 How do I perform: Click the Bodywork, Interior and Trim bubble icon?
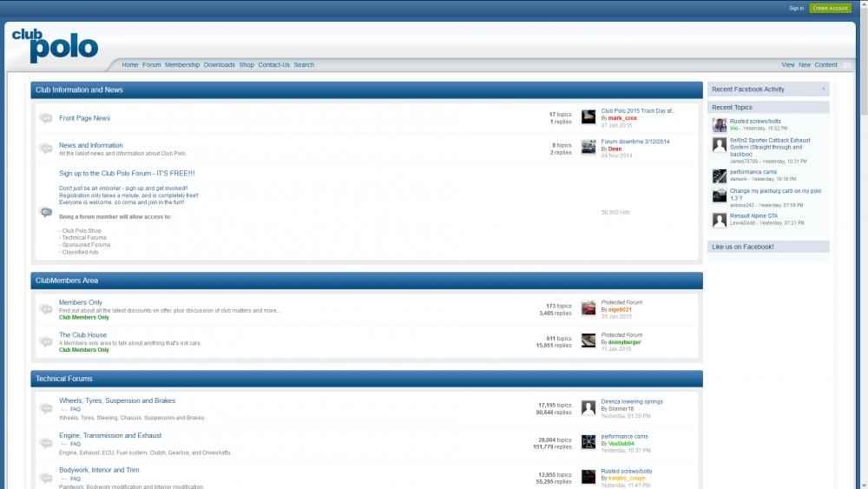[47, 478]
